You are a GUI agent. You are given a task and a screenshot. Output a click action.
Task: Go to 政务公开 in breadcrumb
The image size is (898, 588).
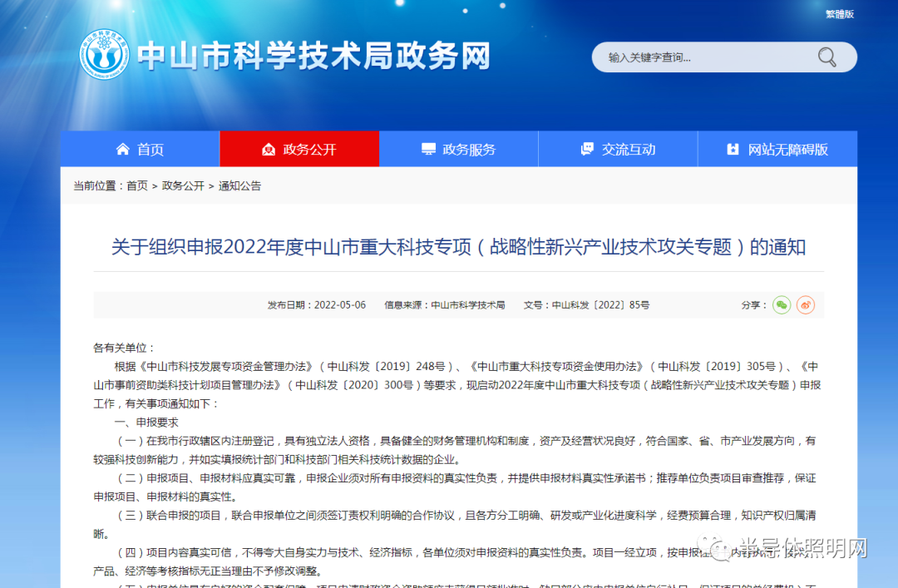(183, 185)
